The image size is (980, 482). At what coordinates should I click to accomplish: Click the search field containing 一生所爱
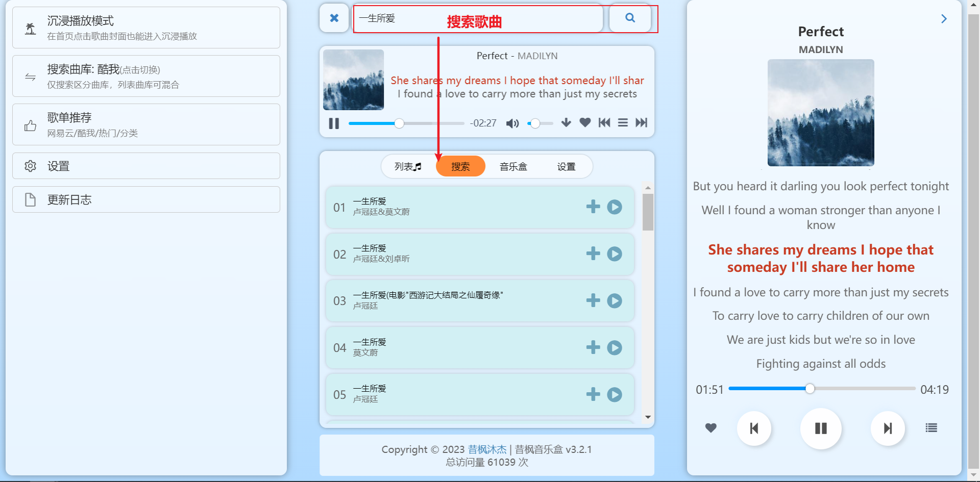[x=478, y=18]
